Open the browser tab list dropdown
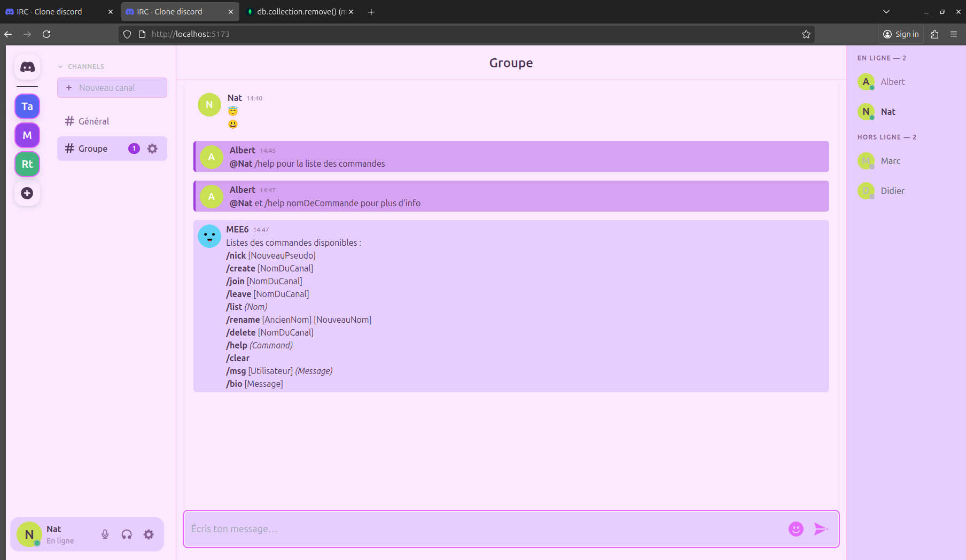The width and height of the screenshot is (966, 560). 886,11
